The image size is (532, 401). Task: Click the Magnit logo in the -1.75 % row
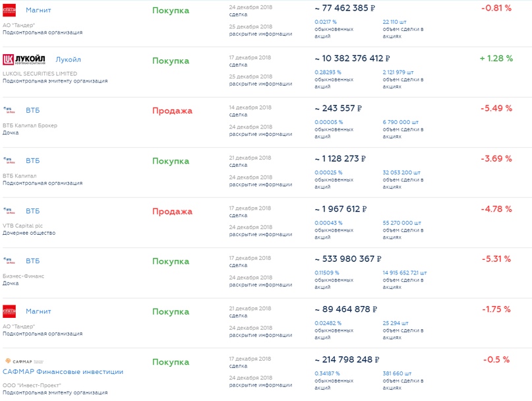(9, 311)
